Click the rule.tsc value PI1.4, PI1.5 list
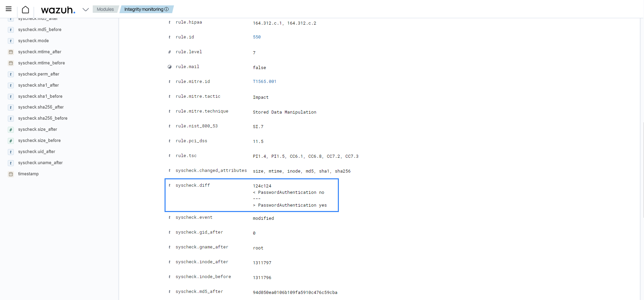Image resolution: width=644 pixels, height=300 pixels. 306,156
